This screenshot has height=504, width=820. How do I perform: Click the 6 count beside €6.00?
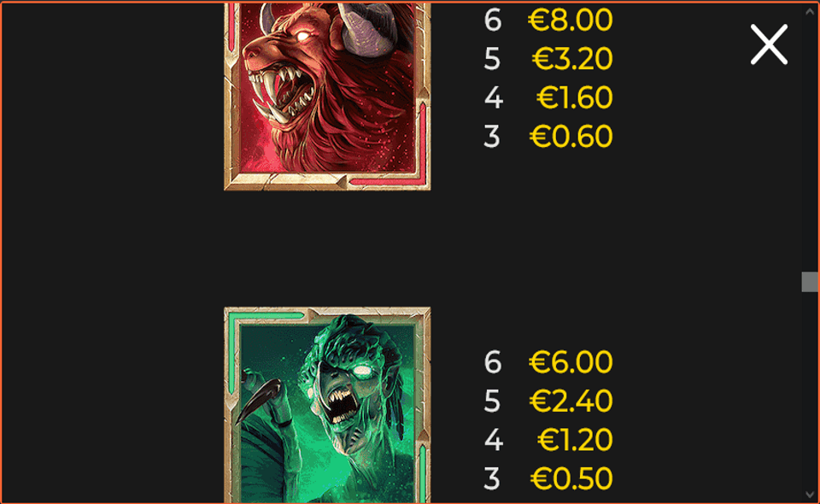coord(493,362)
